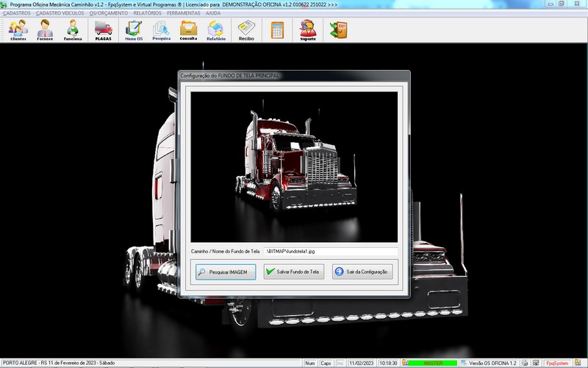Viewport: 588px width, 368px height.
Task: Open the RELATÓRIOS menu
Action: tap(148, 13)
